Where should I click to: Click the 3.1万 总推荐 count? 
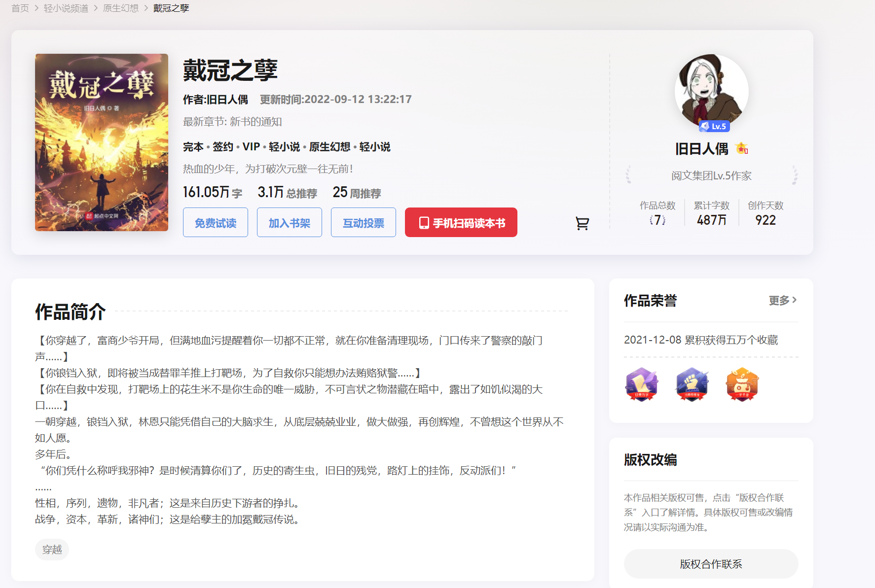287,192
